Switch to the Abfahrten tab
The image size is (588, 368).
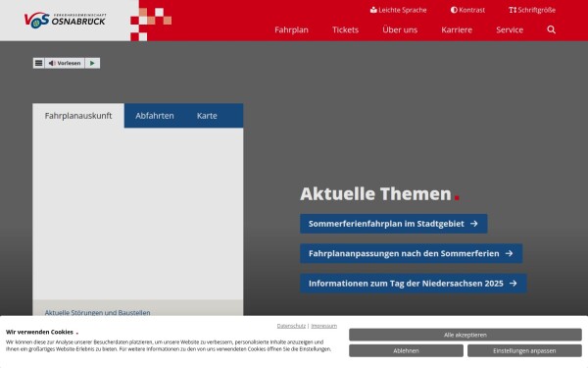pos(155,116)
